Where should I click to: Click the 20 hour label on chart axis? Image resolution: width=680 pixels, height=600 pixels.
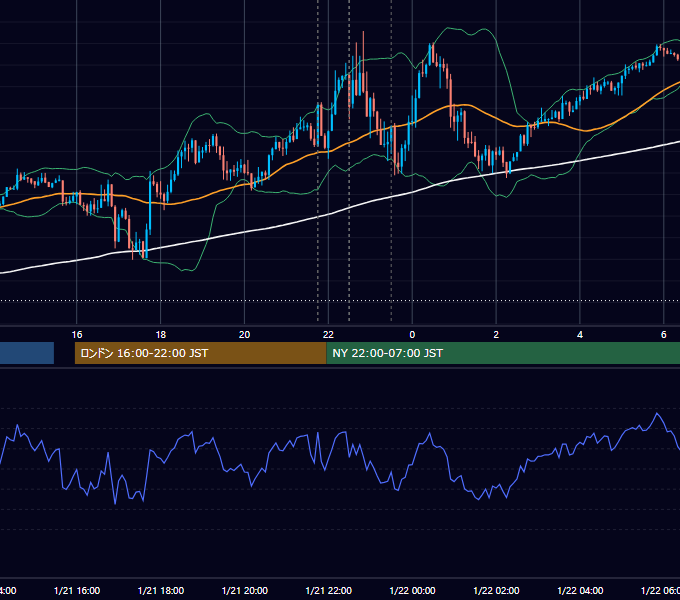pyautogui.click(x=245, y=335)
